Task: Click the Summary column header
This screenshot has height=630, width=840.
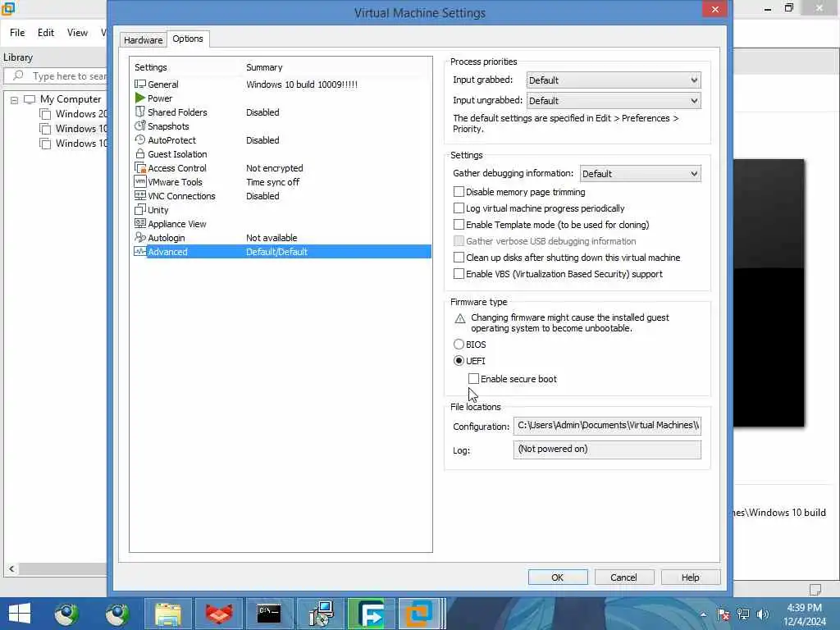Action: (x=264, y=67)
